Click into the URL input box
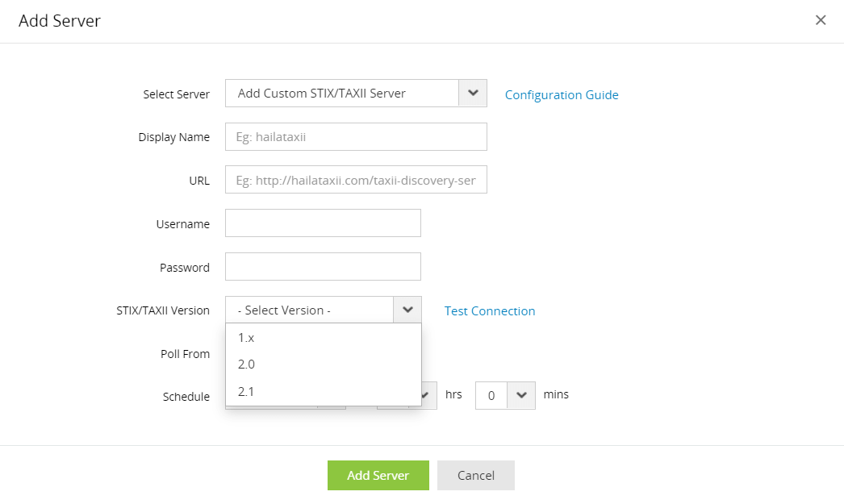This screenshot has height=504, width=844. (356, 181)
